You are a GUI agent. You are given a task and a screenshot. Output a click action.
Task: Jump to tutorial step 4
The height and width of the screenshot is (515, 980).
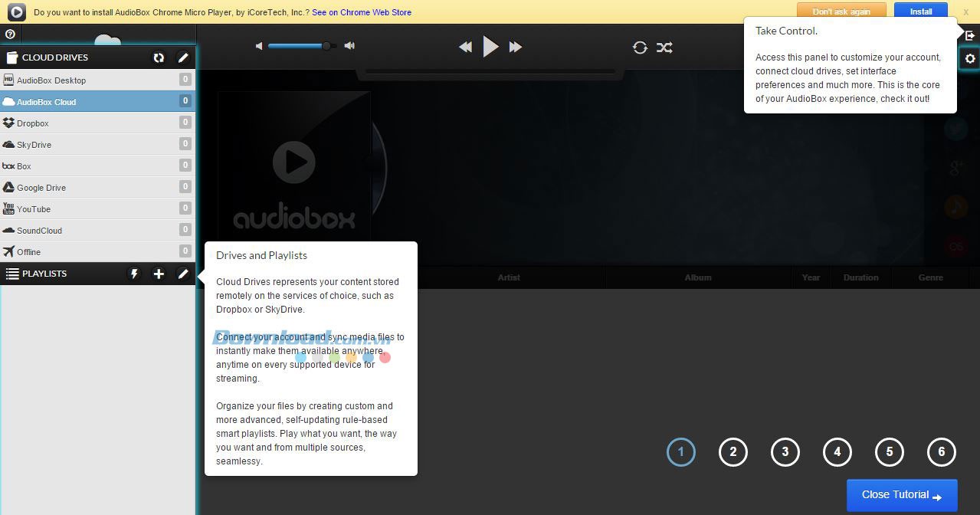(x=837, y=452)
